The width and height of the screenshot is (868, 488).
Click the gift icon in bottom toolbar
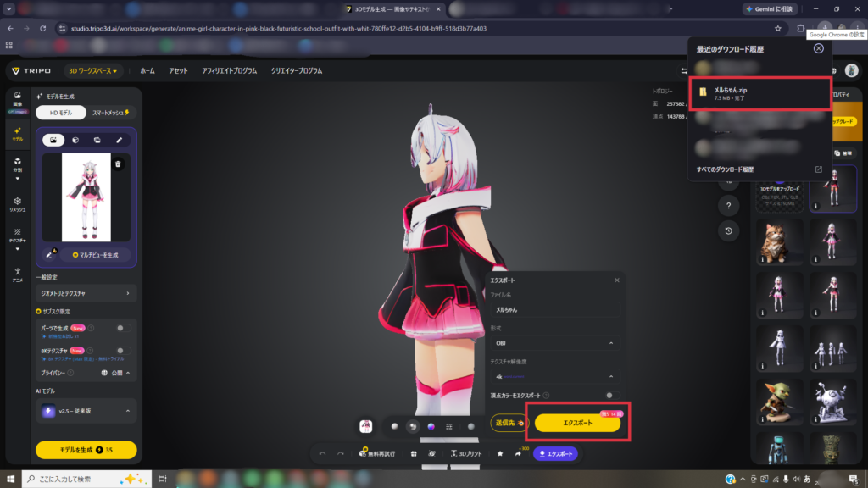pos(414,454)
